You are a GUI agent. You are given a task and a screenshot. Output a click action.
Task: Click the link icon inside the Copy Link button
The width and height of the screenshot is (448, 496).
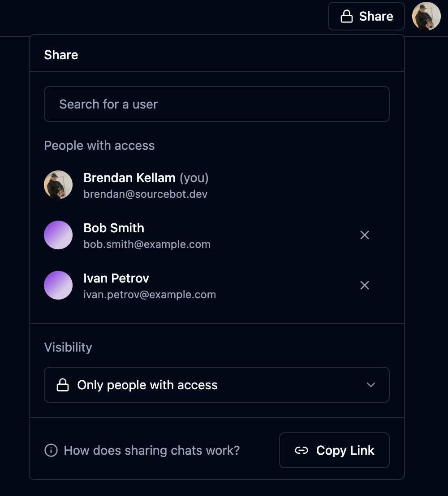302,450
